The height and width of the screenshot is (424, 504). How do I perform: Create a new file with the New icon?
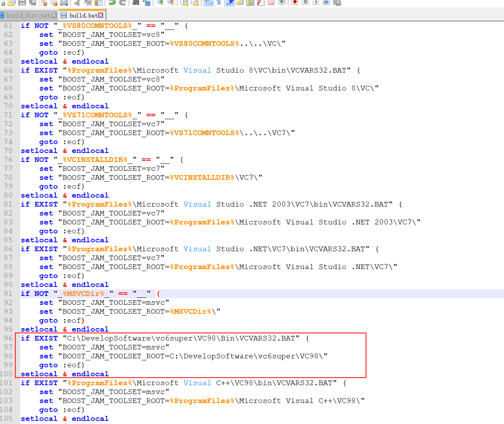point(2,2)
